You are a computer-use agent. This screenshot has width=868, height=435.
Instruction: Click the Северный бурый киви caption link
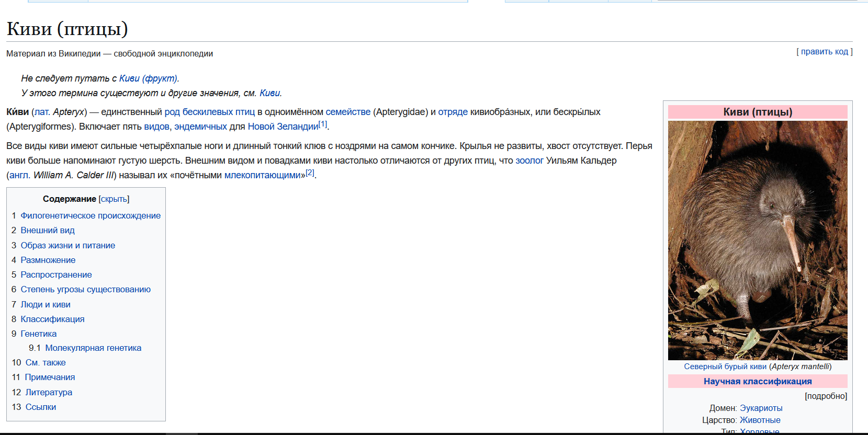(725, 367)
